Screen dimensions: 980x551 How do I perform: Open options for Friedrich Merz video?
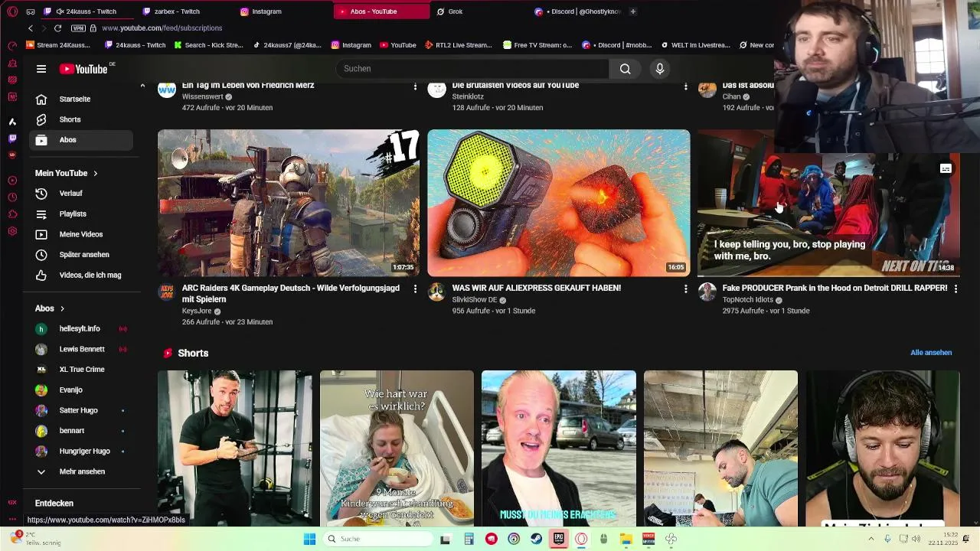tap(415, 86)
